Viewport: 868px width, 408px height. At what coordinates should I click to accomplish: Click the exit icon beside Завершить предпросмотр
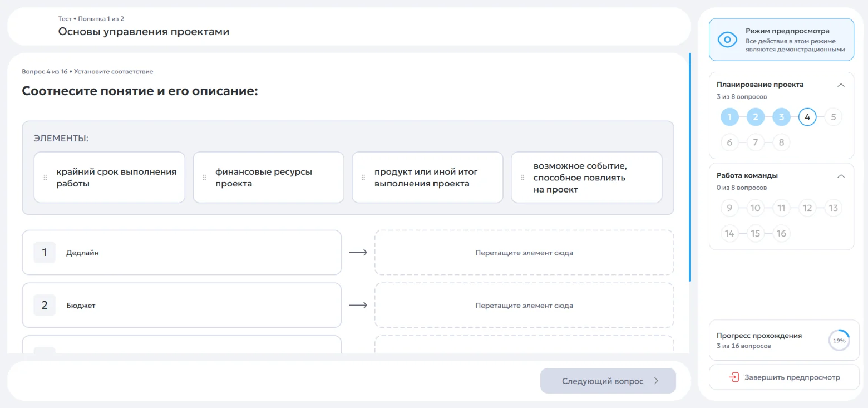click(x=734, y=377)
